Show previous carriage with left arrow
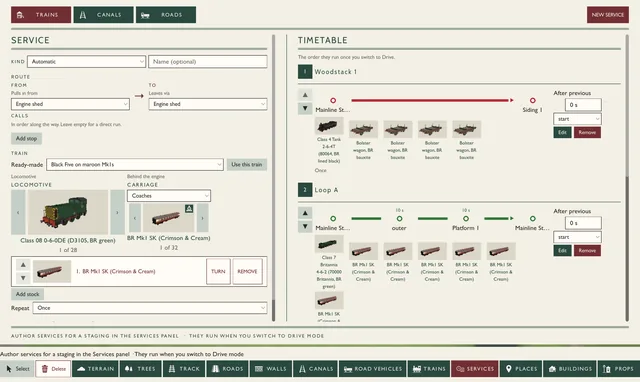Screen dimensions: 640x382 pyautogui.click(x=135, y=218)
